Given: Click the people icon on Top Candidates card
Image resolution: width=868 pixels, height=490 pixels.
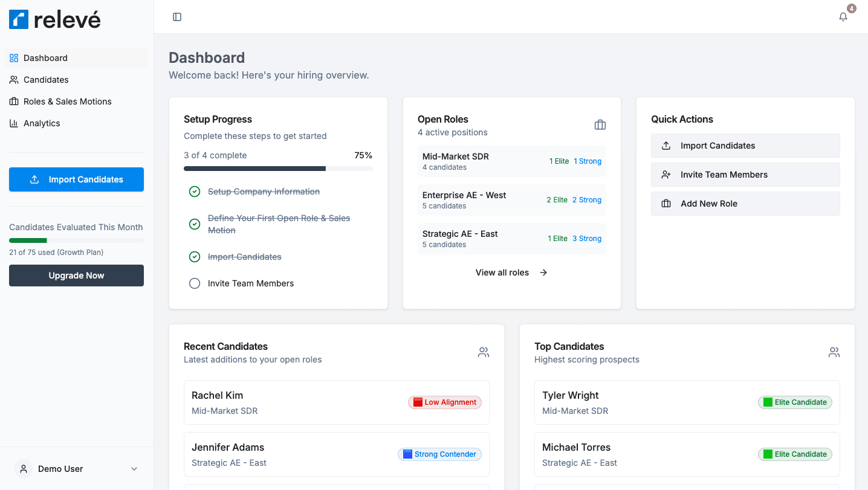Looking at the screenshot, I should [x=834, y=352].
